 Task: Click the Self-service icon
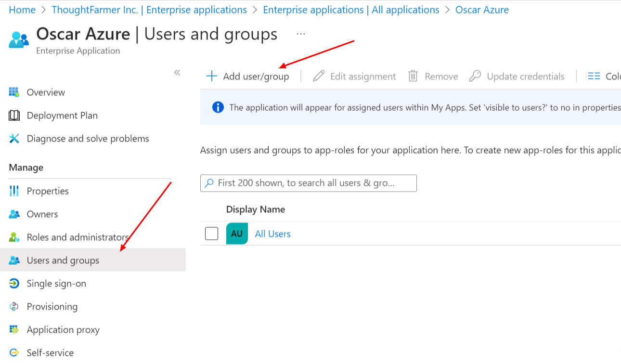pyautogui.click(x=14, y=353)
